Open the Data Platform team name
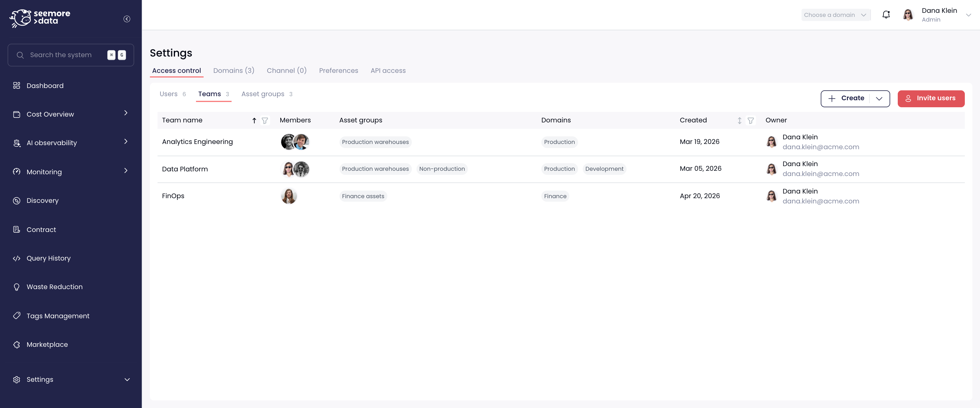Viewport: 980px width, 408px height. click(185, 169)
